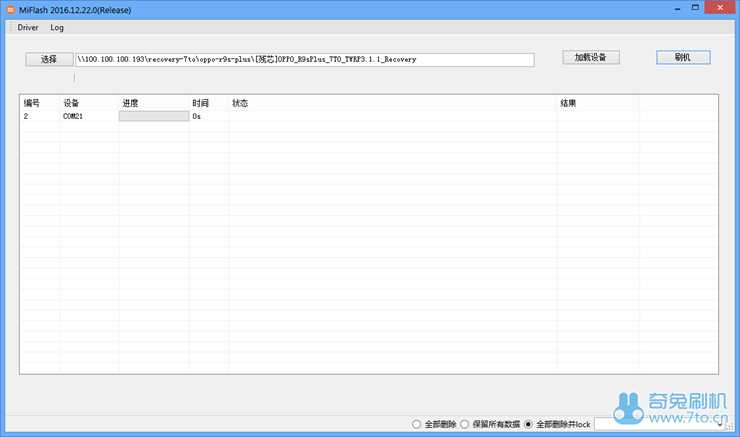Open the Log menu
740x437 pixels.
click(x=57, y=27)
